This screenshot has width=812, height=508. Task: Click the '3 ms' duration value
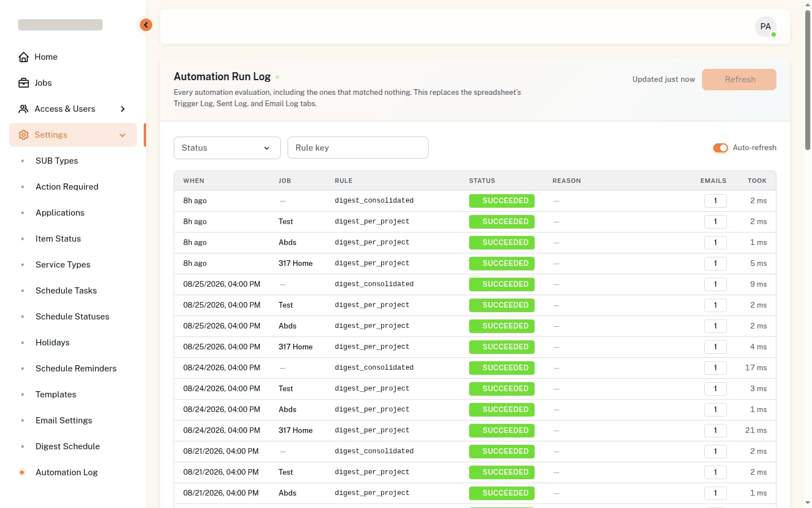(x=758, y=389)
